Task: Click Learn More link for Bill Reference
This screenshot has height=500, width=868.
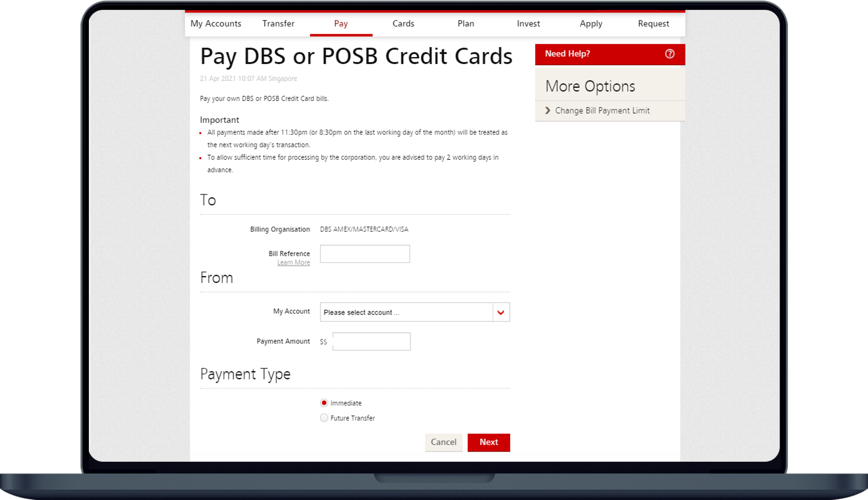Action: point(294,262)
